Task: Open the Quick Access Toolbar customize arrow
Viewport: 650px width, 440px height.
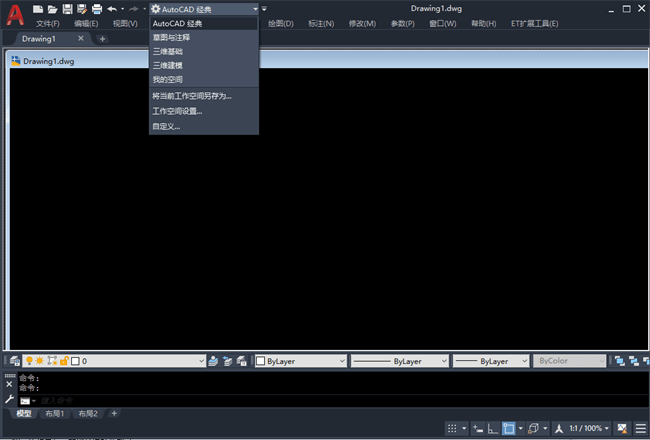Action: pyautogui.click(x=264, y=9)
